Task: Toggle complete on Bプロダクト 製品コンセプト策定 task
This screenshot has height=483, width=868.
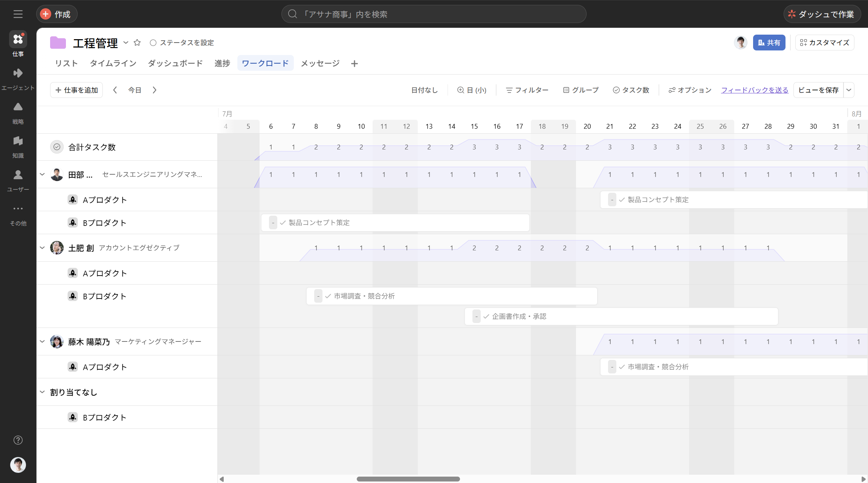Action: 283,222
